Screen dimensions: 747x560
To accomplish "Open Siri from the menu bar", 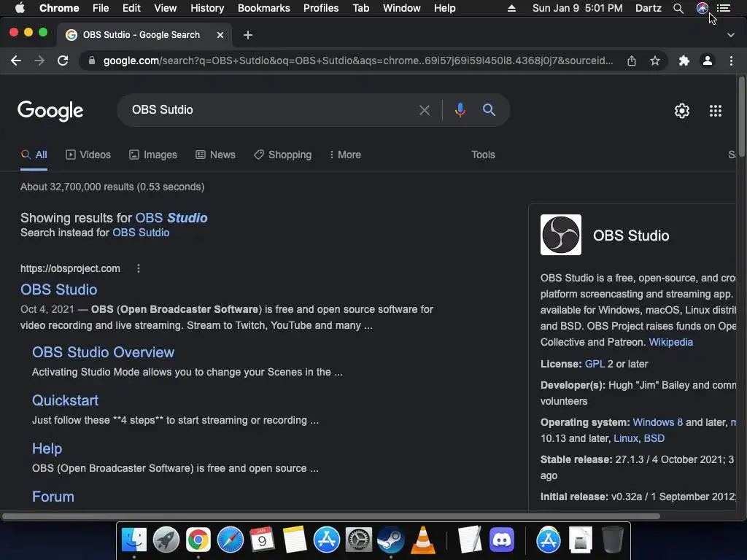I will [703, 8].
